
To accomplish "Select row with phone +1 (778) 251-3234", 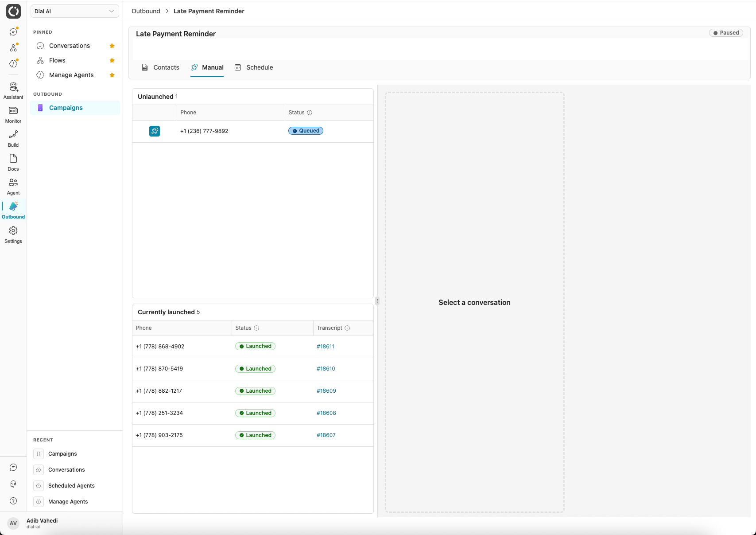I will 253,413.
